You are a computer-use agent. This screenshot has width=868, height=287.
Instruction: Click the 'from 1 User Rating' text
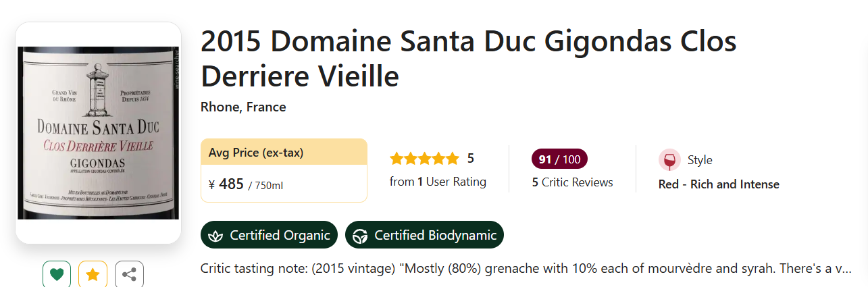pyautogui.click(x=438, y=182)
